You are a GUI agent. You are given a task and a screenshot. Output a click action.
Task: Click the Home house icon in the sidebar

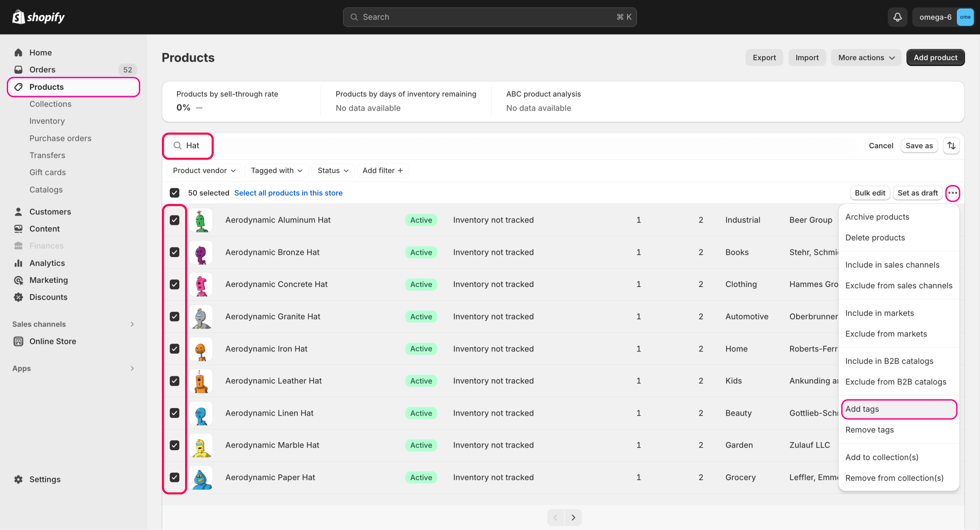pyautogui.click(x=19, y=53)
